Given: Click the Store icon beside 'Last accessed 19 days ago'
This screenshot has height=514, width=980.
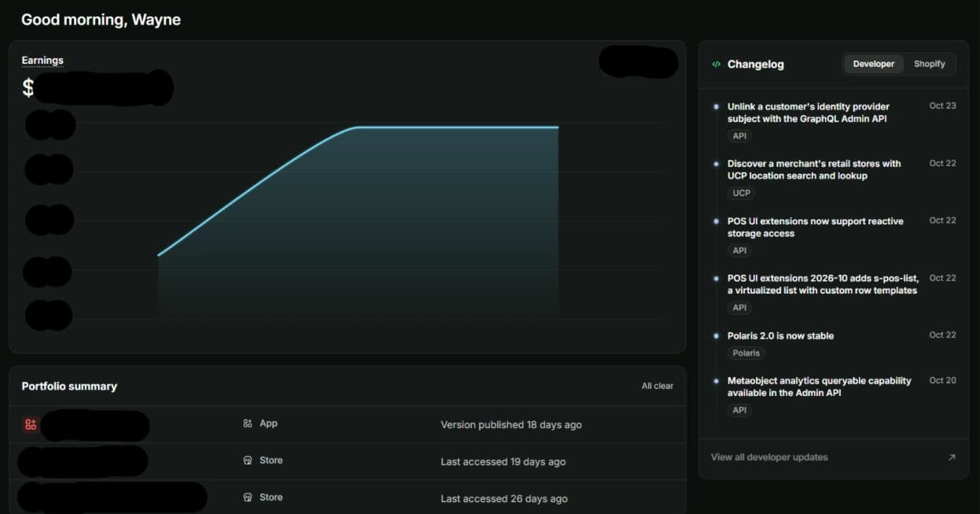Looking at the screenshot, I should coord(248,460).
